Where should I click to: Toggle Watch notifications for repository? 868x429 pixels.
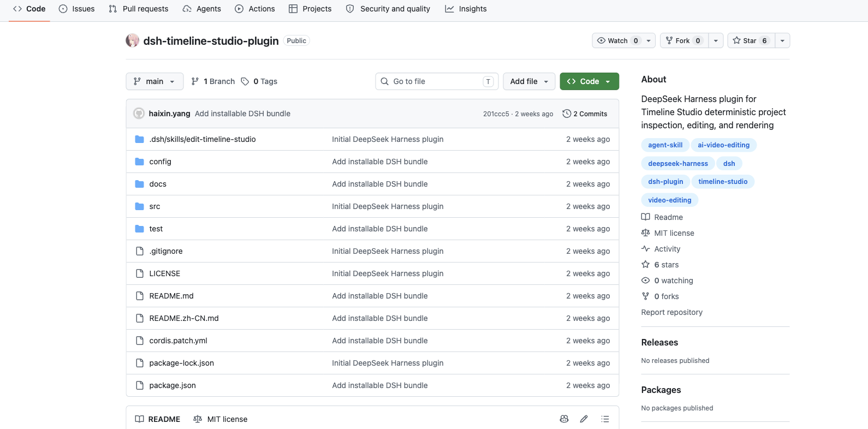pyautogui.click(x=623, y=40)
